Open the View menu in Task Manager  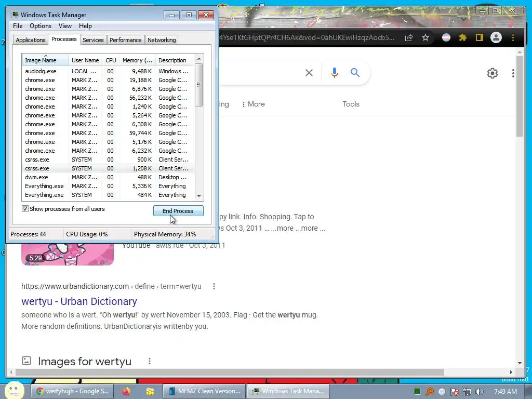tap(65, 26)
